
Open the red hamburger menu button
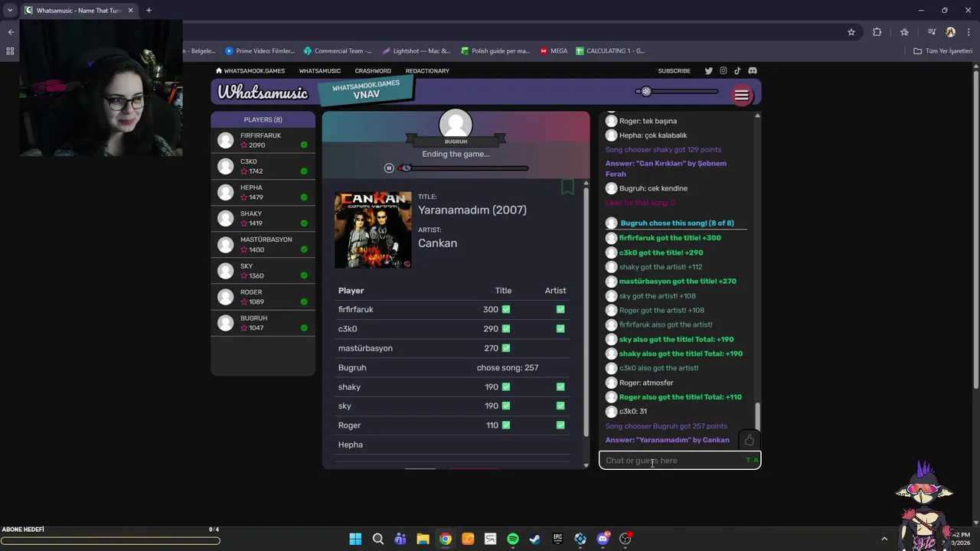741,95
